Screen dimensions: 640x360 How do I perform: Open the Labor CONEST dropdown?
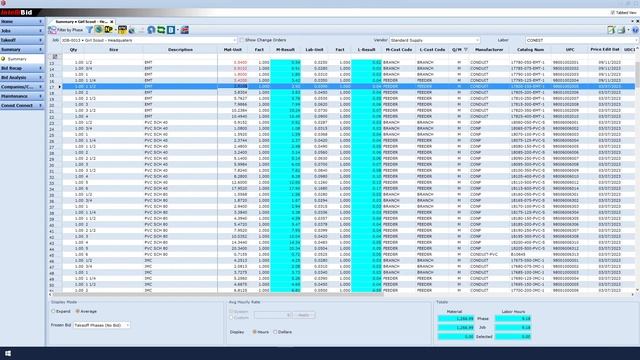(x=636, y=40)
